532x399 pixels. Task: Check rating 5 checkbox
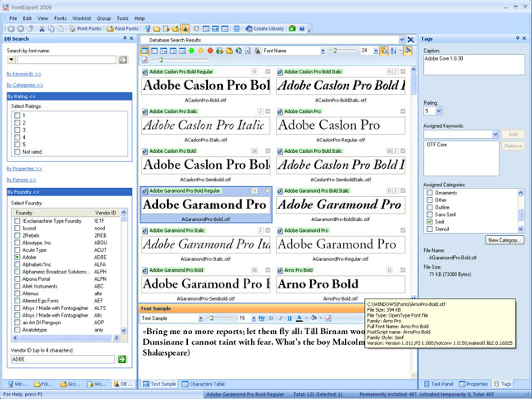click(17, 145)
